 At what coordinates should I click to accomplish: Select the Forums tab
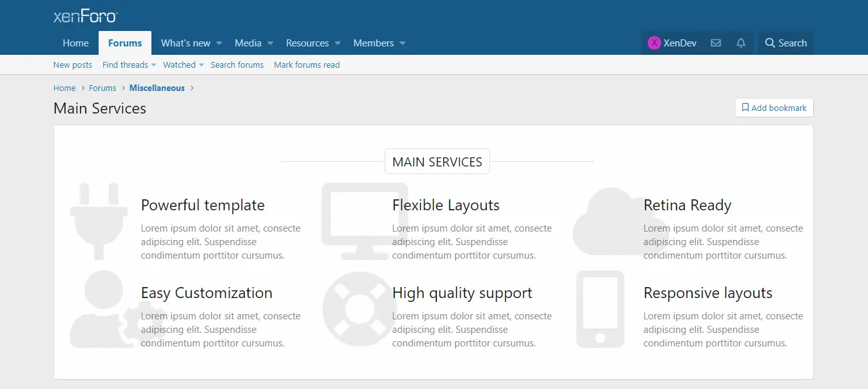(125, 43)
